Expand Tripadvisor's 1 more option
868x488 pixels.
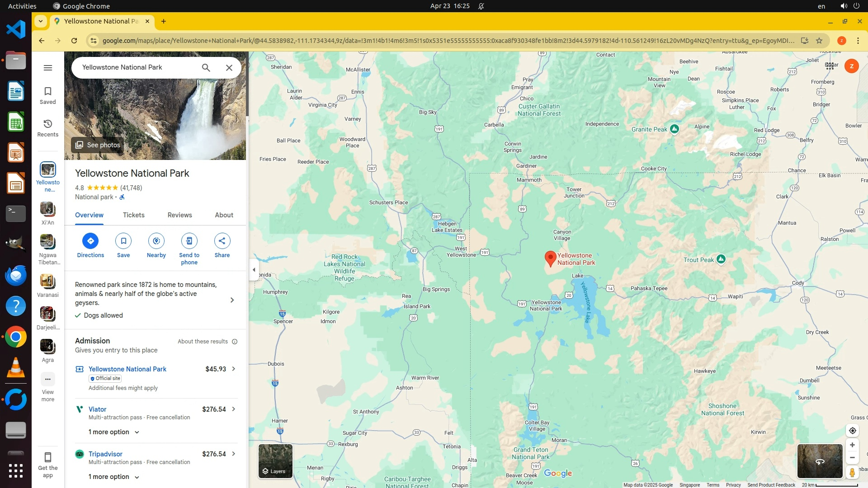[x=113, y=477]
